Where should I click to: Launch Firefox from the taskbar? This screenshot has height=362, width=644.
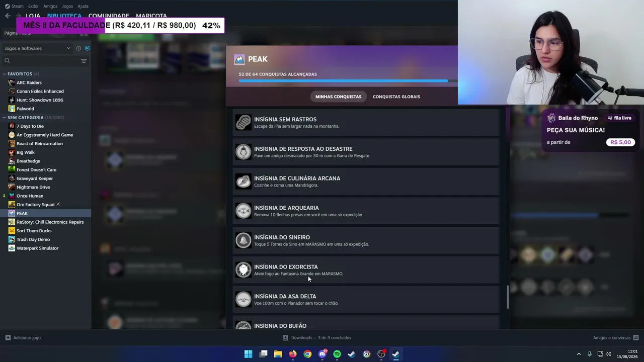point(293,354)
